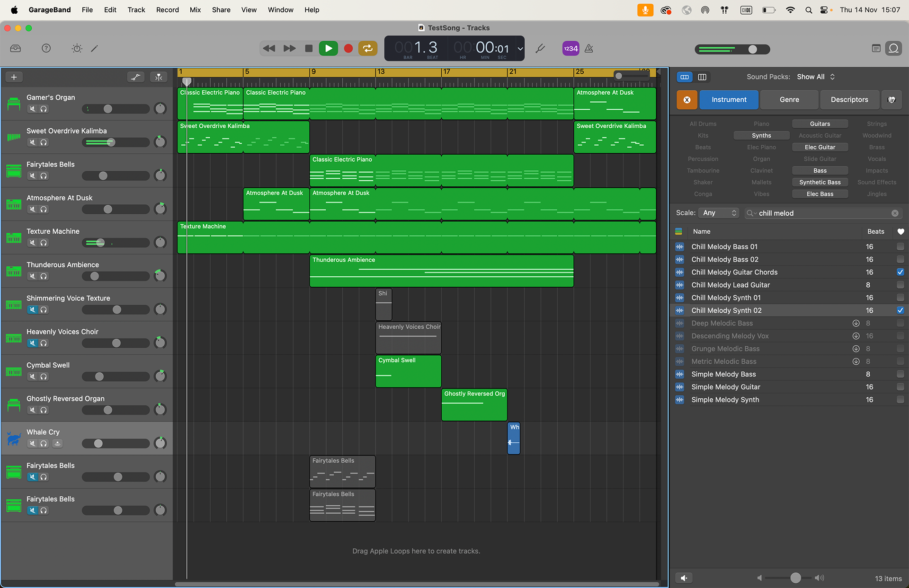The height and width of the screenshot is (588, 909).
Task: Open Sound Packs Show All dropdown
Action: [815, 77]
